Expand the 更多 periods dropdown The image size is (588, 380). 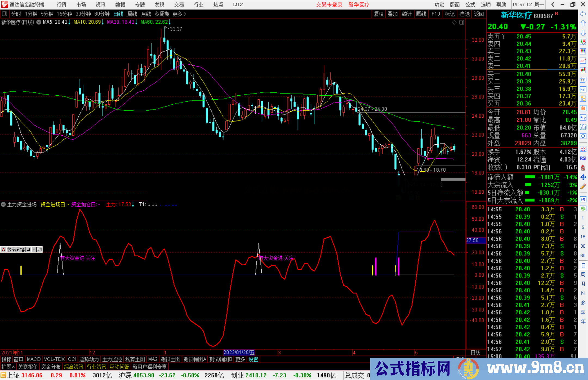pos(179,14)
